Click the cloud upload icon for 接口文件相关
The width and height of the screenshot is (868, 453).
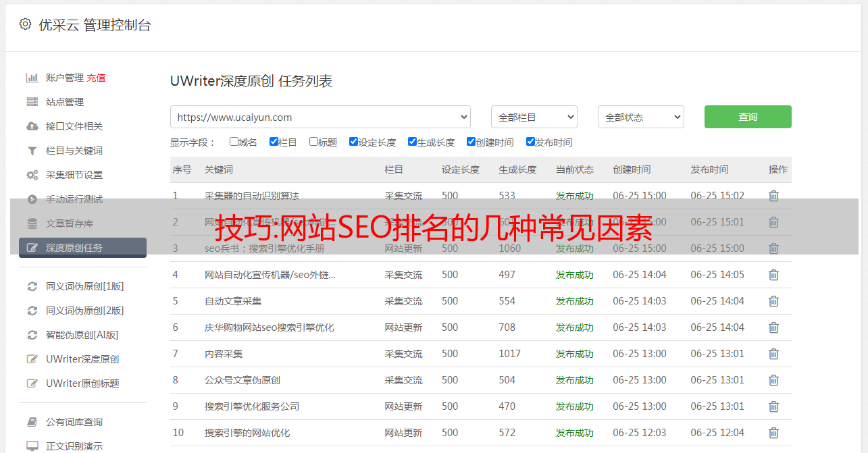32,126
